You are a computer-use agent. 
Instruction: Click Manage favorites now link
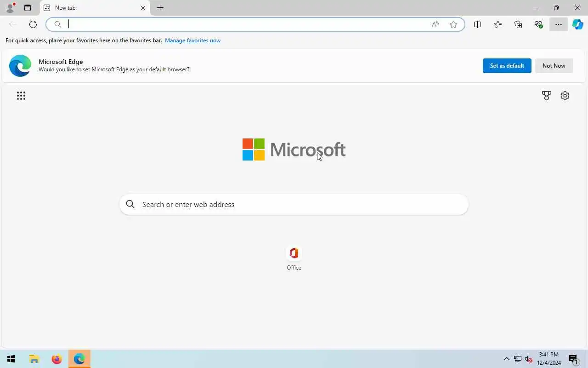click(192, 40)
